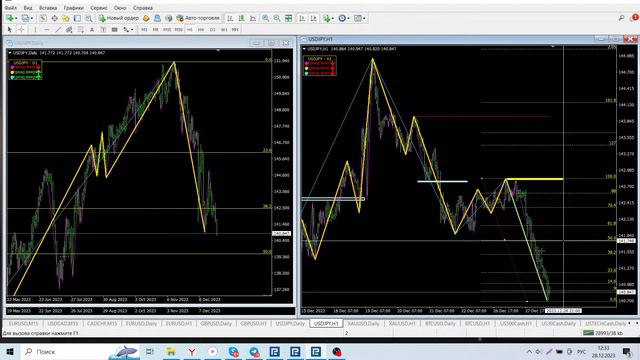Open the Yandex browser taskbar icon

(x=191, y=351)
